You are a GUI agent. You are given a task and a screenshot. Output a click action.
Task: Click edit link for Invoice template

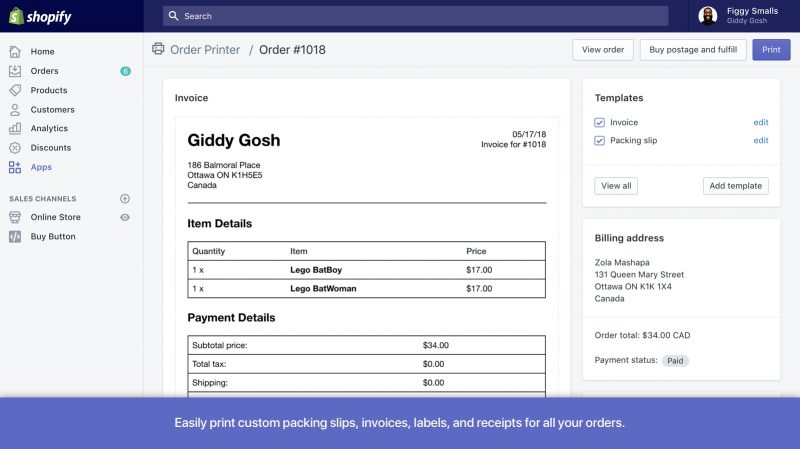[x=760, y=123]
